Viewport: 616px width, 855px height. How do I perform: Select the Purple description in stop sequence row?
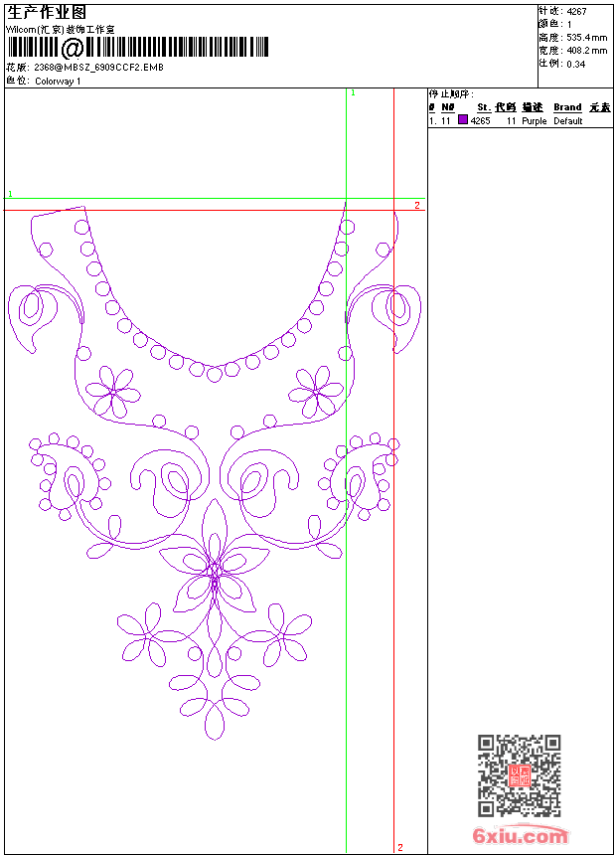click(534, 121)
